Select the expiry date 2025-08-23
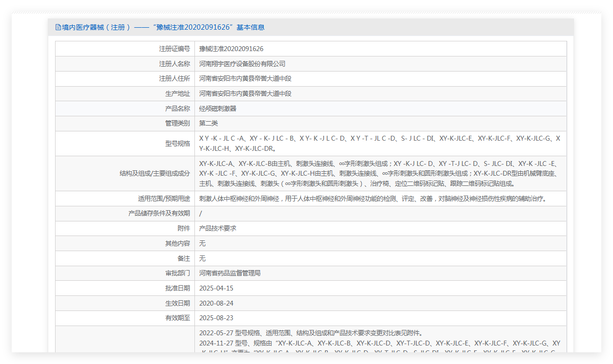 point(216,318)
